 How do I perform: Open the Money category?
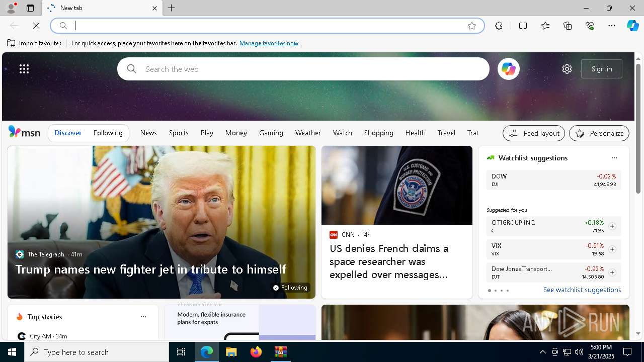click(236, 133)
